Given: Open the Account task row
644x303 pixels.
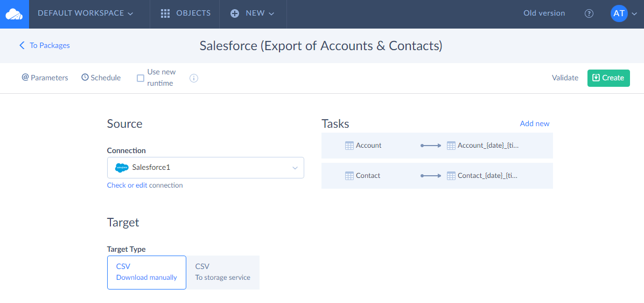Looking at the screenshot, I should click(x=437, y=146).
